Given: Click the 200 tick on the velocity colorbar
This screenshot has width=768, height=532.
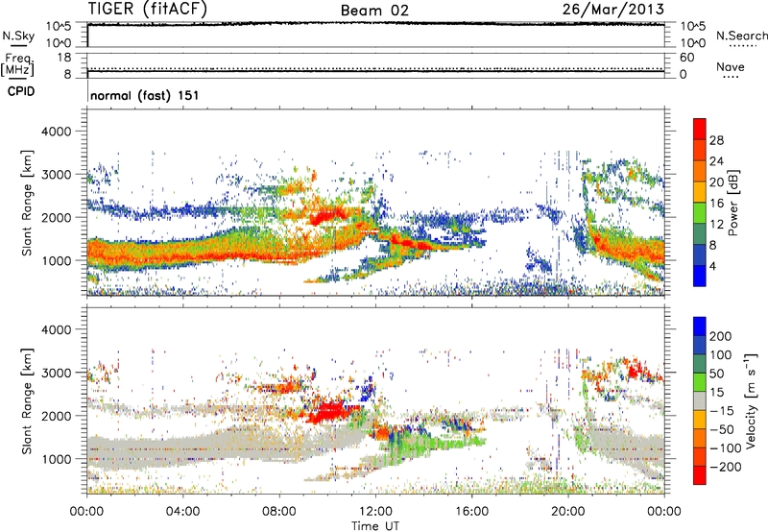Looking at the screenshot, I should coord(721,336).
